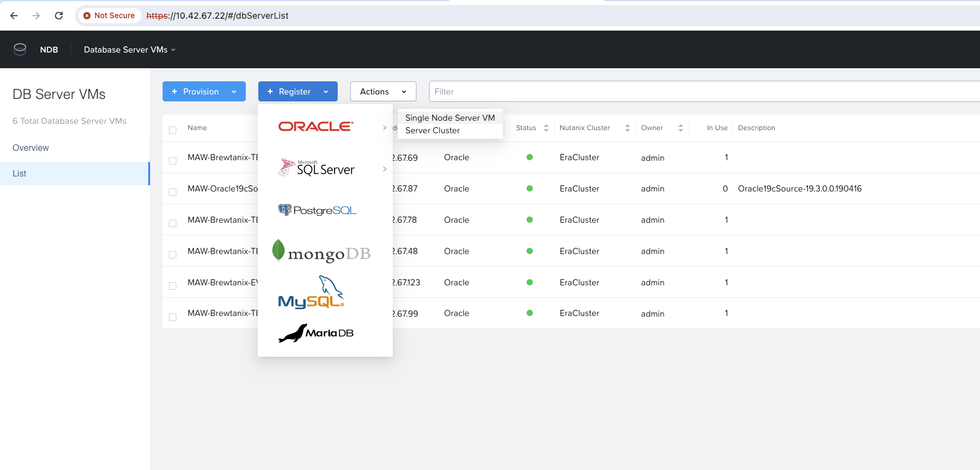This screenshot has width=980, height=470.
Task: Click the Not Secure warning badge
Action: point(109,16)
